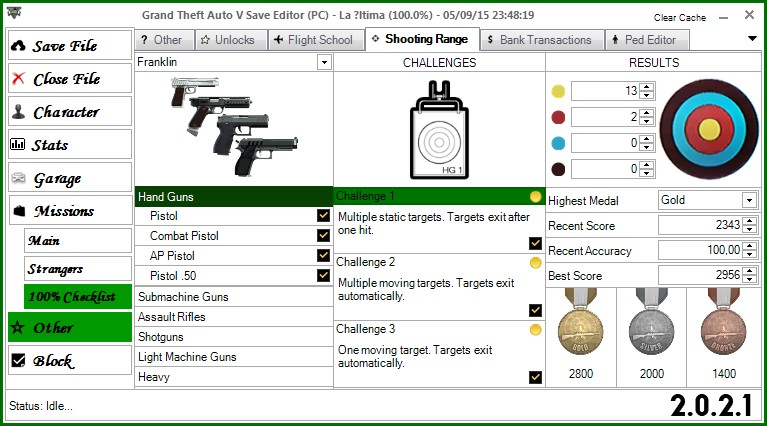Image resolution: width=767 pixels, height=426 pixels.
Task: Click the Garage car icon
Action: (x=18, y=178)
